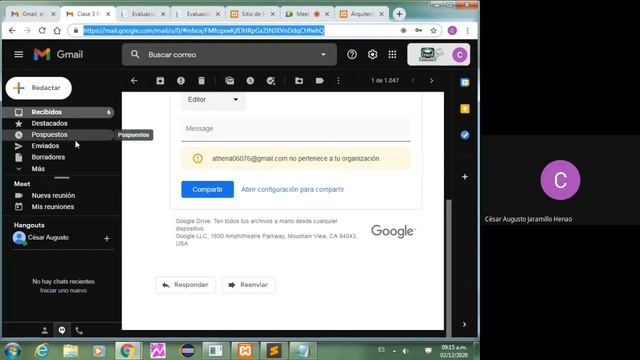Open Hangouts conversations icon

(x=62, y=330)
